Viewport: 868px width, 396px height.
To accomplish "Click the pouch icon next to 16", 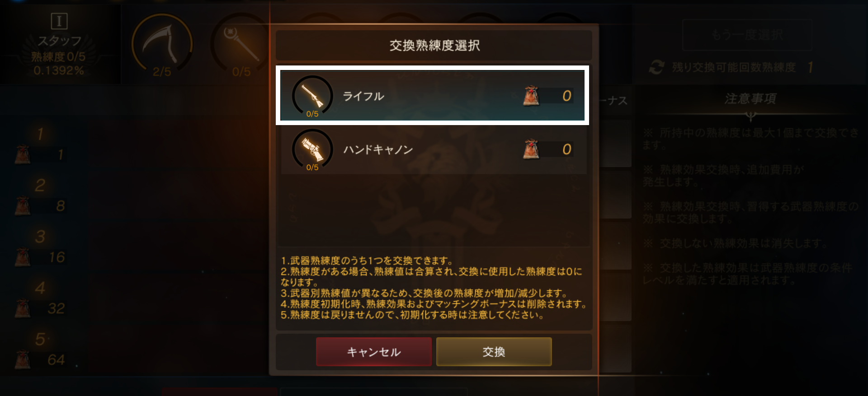I will [x=23, y=257].
